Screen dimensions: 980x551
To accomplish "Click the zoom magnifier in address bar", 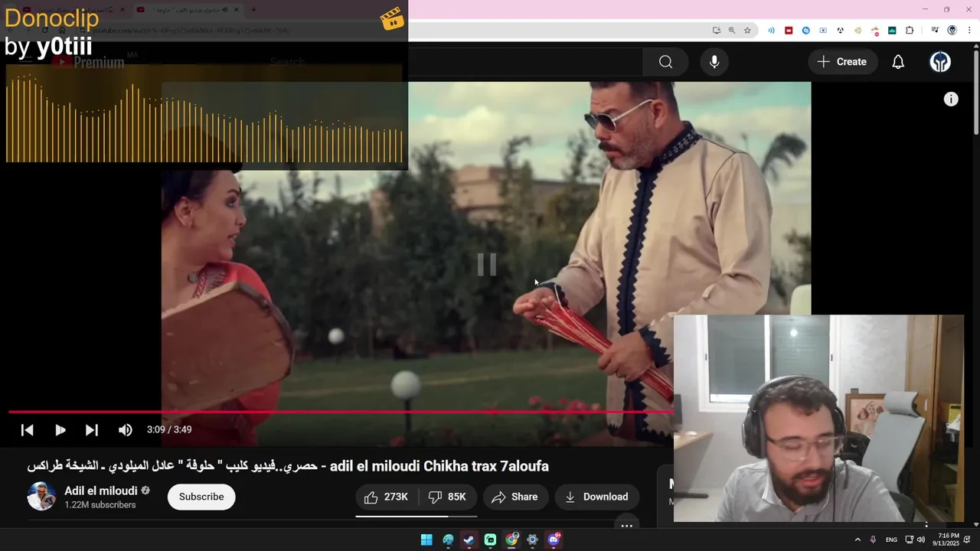I will [x=731, y=31].
